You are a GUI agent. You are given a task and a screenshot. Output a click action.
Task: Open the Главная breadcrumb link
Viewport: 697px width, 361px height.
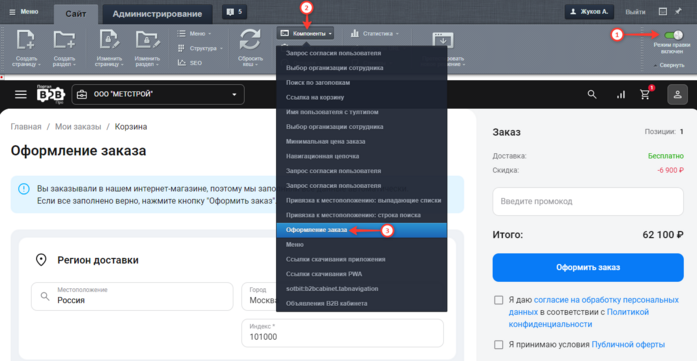[x=26, y=127]
